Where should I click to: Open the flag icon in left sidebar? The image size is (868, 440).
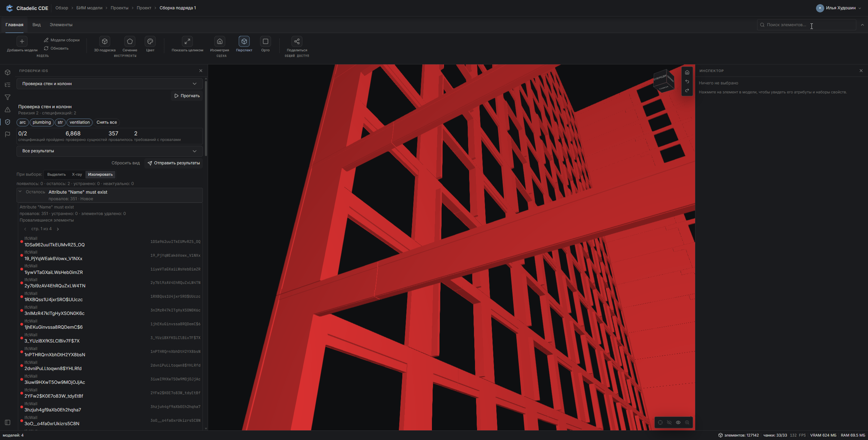click(x=8, y=134)
